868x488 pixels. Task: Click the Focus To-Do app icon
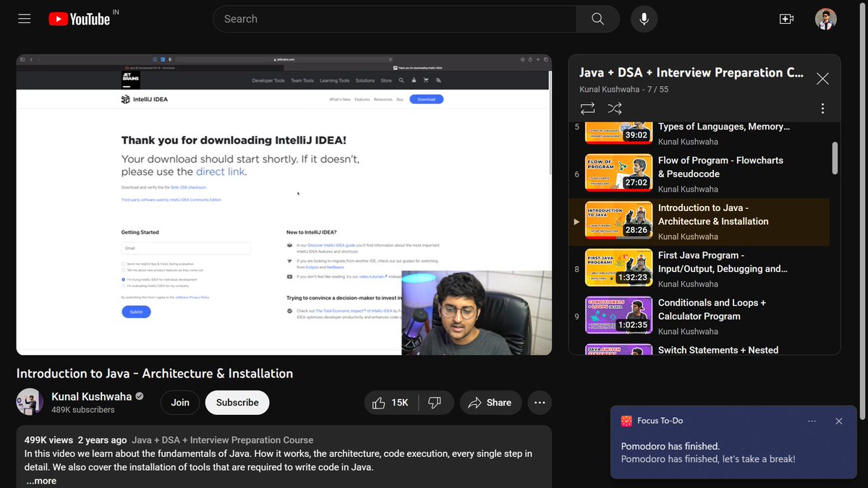coord(626,421)
